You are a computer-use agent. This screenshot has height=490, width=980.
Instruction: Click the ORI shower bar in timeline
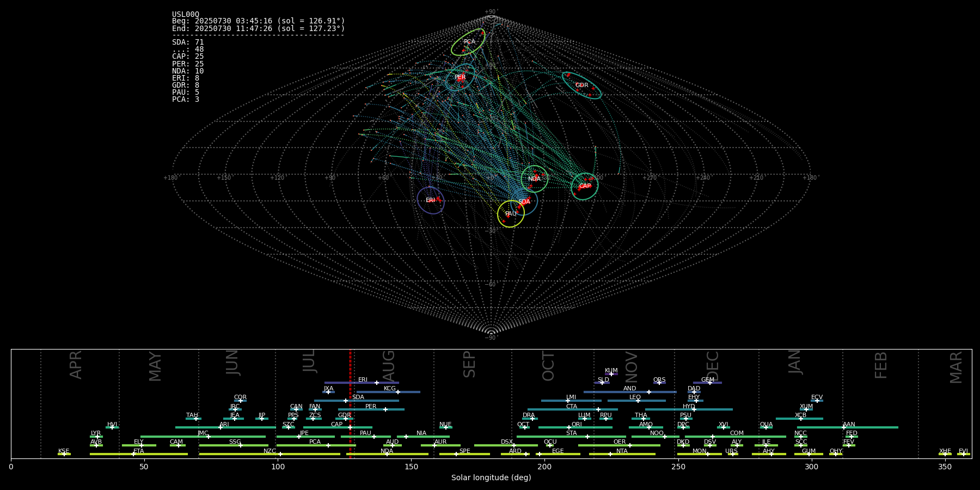(x=575, y=427)
